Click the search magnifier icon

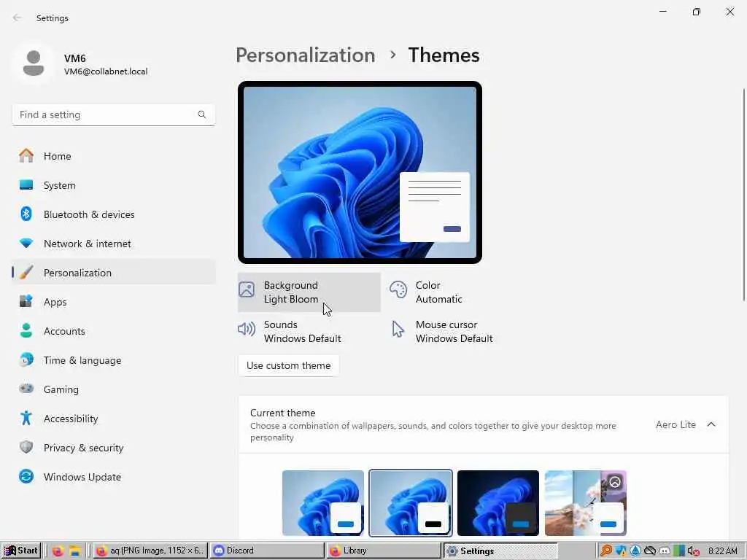point(202,114)
